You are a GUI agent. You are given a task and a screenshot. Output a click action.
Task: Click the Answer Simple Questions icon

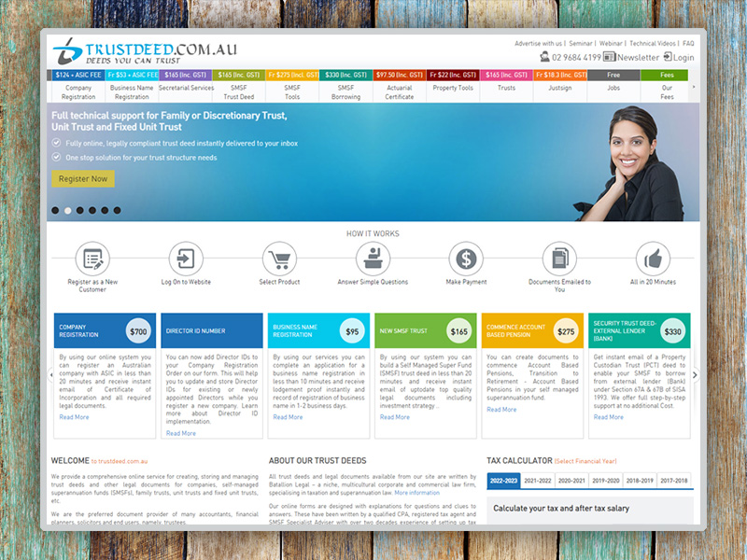[373, 259]
